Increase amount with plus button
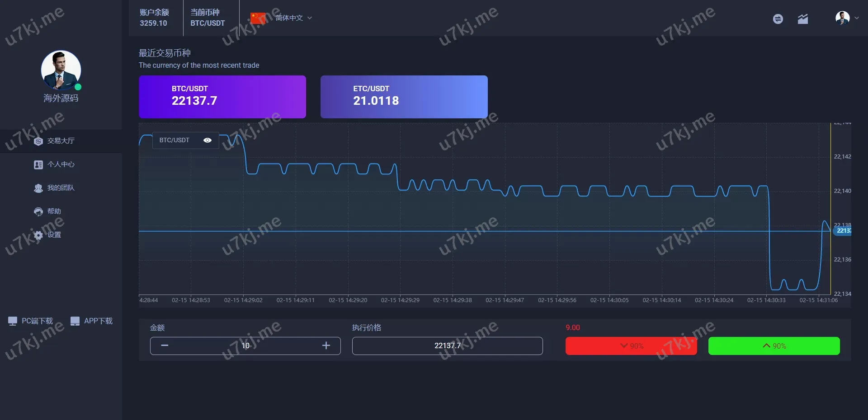 coord(326,345)
